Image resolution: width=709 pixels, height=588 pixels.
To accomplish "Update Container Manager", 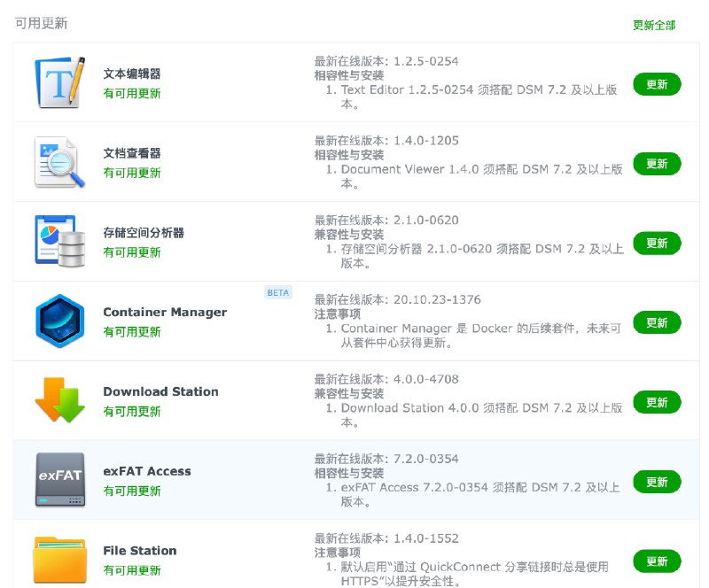I will (x=657, y=322).
